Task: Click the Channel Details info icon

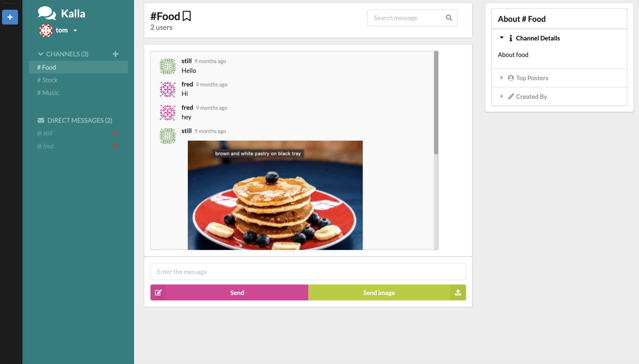Action: pos(511,38)
